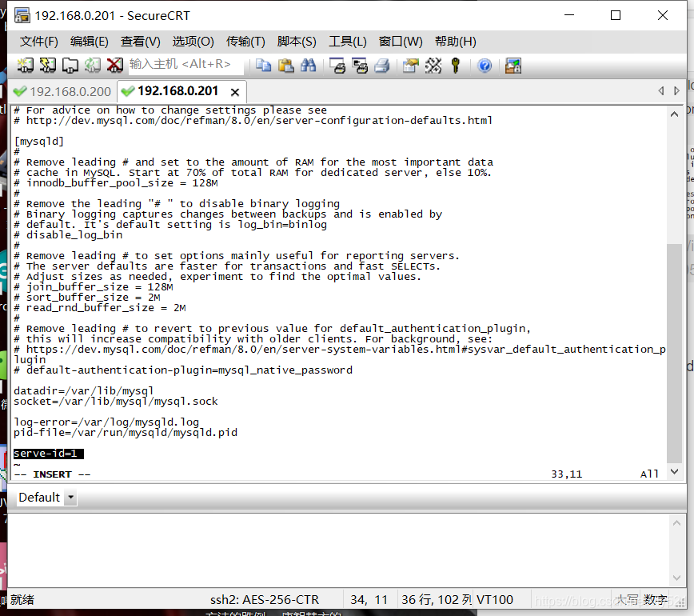The image size is (694, 616).
Task: Open the 窗口(W) menu
Action: click(401, 42)
